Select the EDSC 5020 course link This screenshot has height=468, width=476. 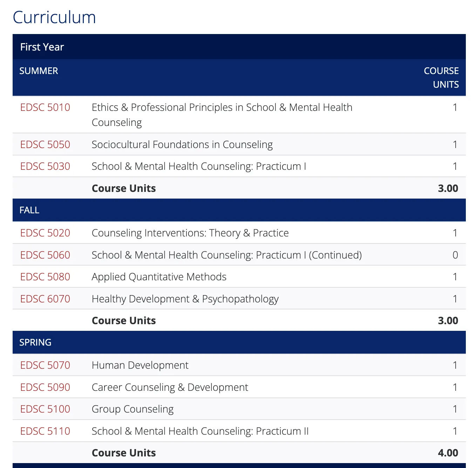[45, 233]
